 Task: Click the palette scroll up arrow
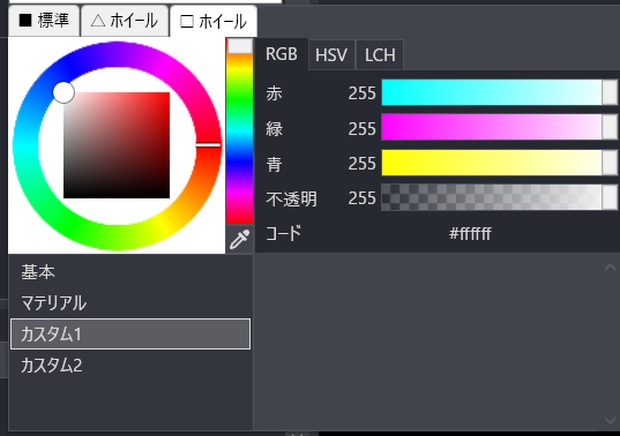click(x=610, y=268)
